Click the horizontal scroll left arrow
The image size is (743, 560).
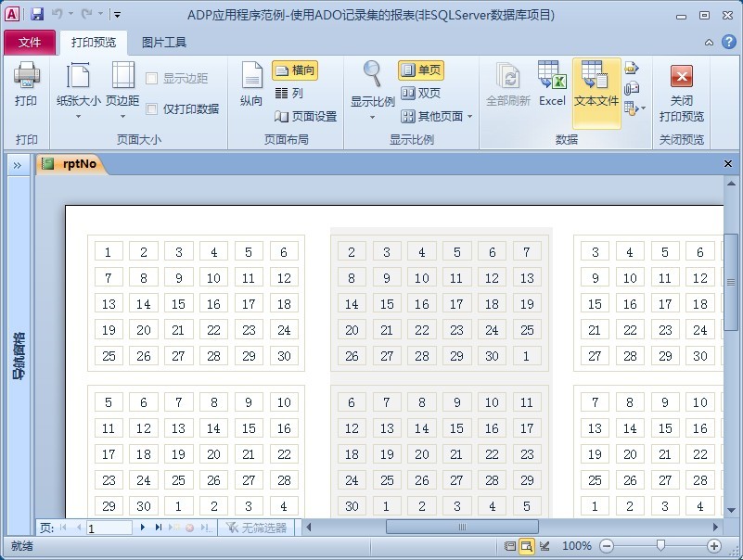pos(309,527)
